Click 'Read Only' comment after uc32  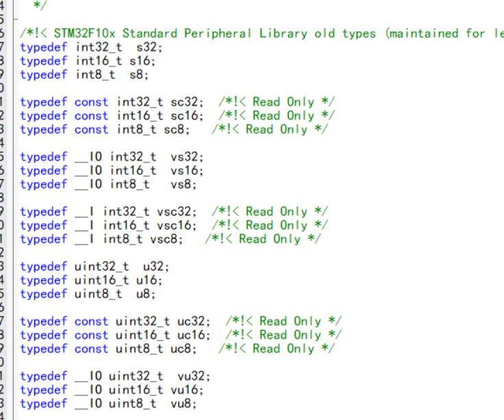point(290,321)
